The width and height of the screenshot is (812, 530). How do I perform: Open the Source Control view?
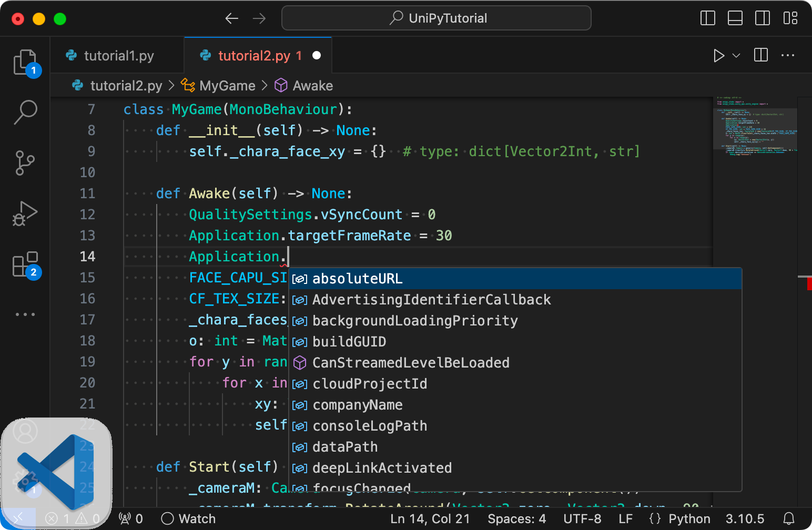coord(25,163)
